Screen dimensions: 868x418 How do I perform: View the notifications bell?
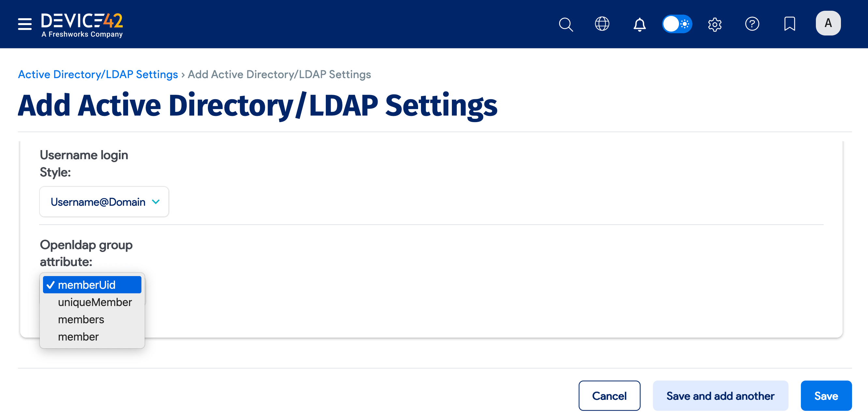click(639, 24)
